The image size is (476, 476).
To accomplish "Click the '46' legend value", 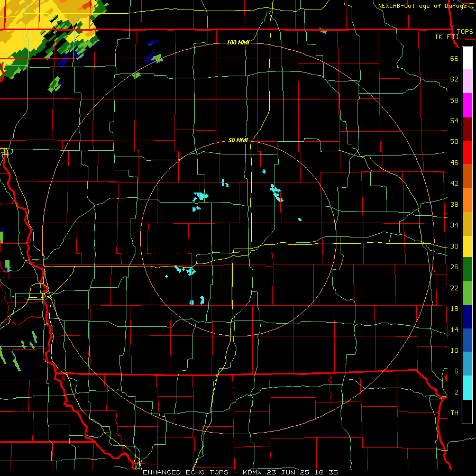I will pos(454,163).
